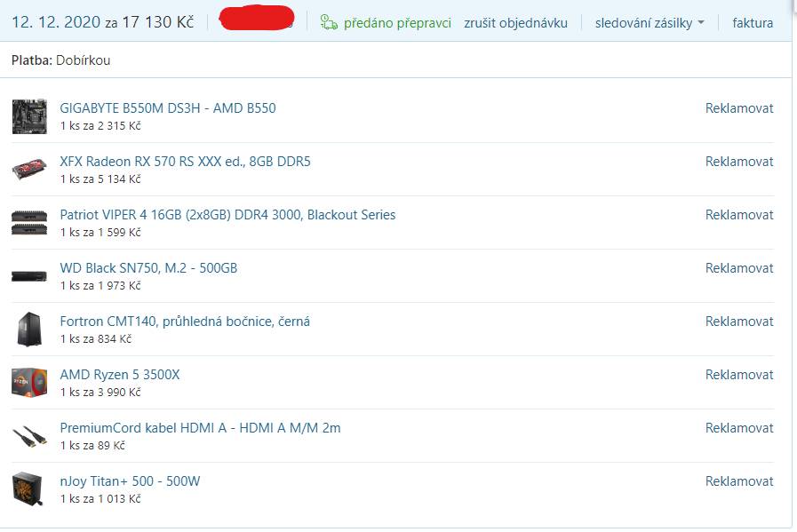Image resolution: width=797 pixels, height=532 pixels.
Task: Click the AMD Ryzen box thumbnail
Action: tap(29, 383)
